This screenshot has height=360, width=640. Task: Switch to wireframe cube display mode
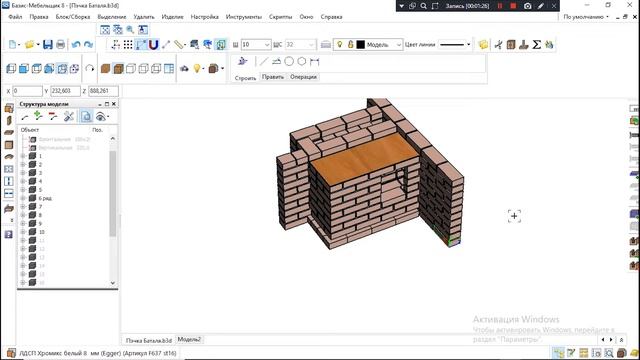[x=131, y=69]
